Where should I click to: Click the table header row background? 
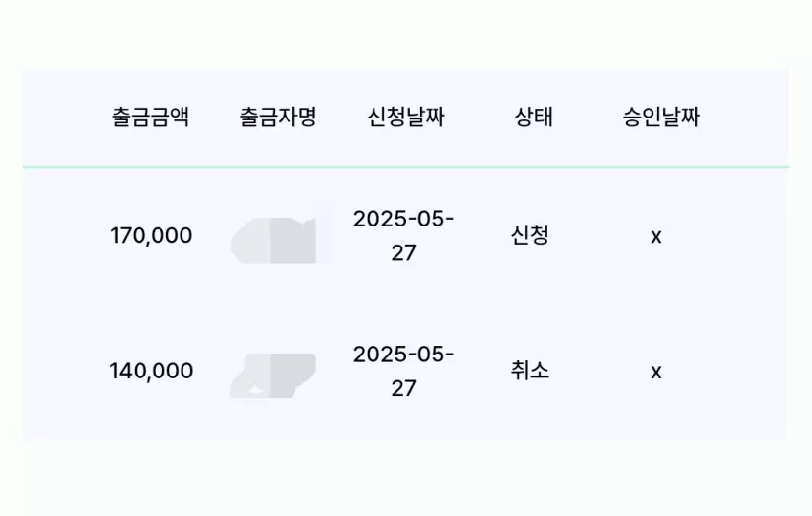(x=405, y=118)
